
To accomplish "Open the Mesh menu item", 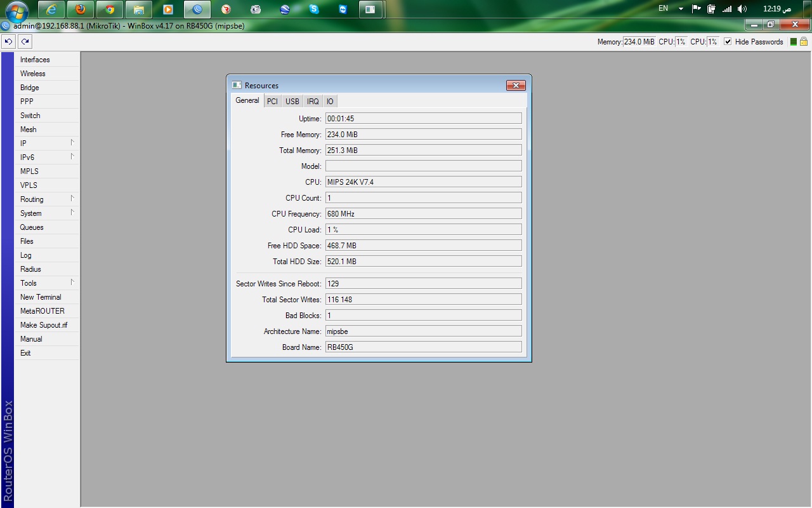I will tap(47, 130).
